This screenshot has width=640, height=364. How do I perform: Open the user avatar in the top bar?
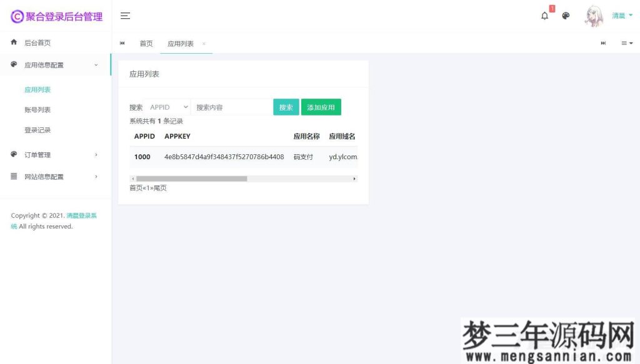click(594, 15)
